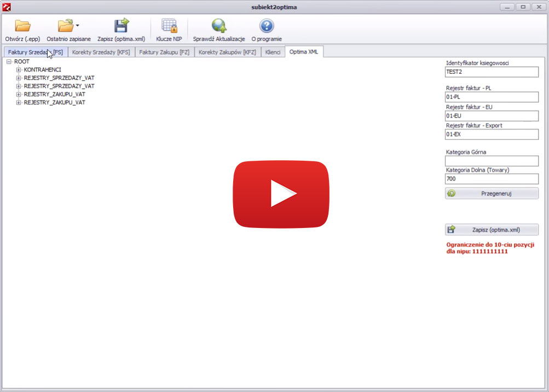The height and width of the screenshot is (392, 549).
Task: Collapse the ROOT tree node
Action: (x=9, y=62)
